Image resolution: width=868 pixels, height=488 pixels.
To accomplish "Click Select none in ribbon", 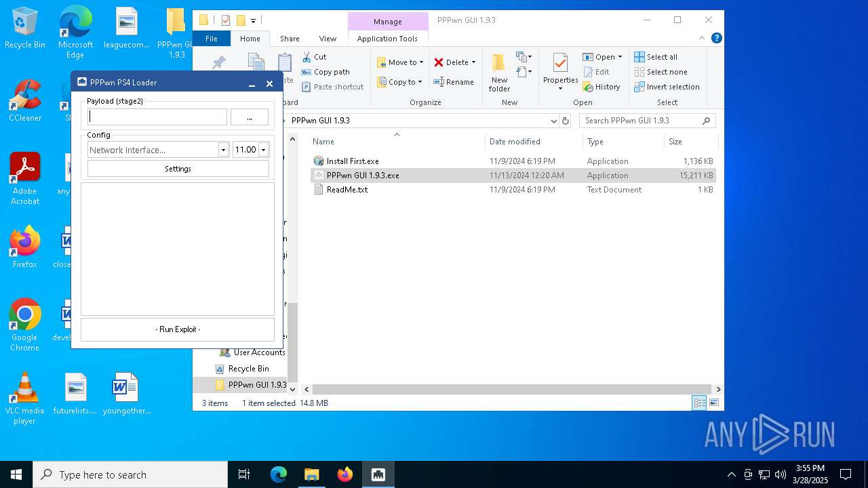I will [660, 72].
